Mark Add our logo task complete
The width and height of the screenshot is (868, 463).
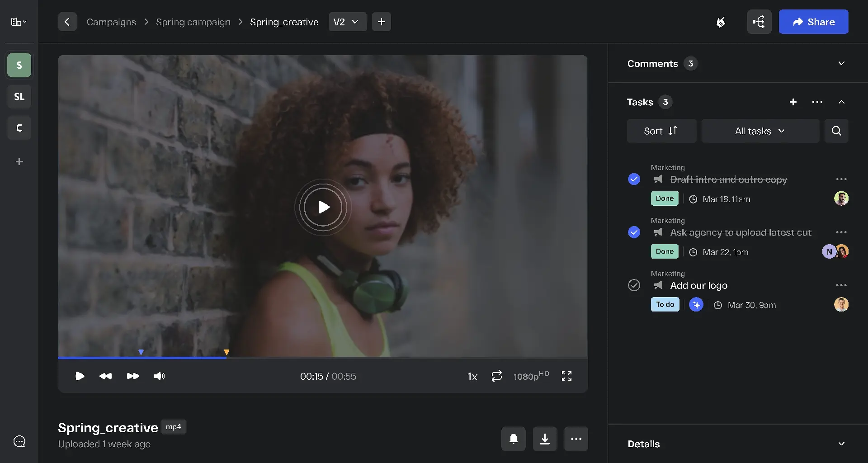click(634, 285)
